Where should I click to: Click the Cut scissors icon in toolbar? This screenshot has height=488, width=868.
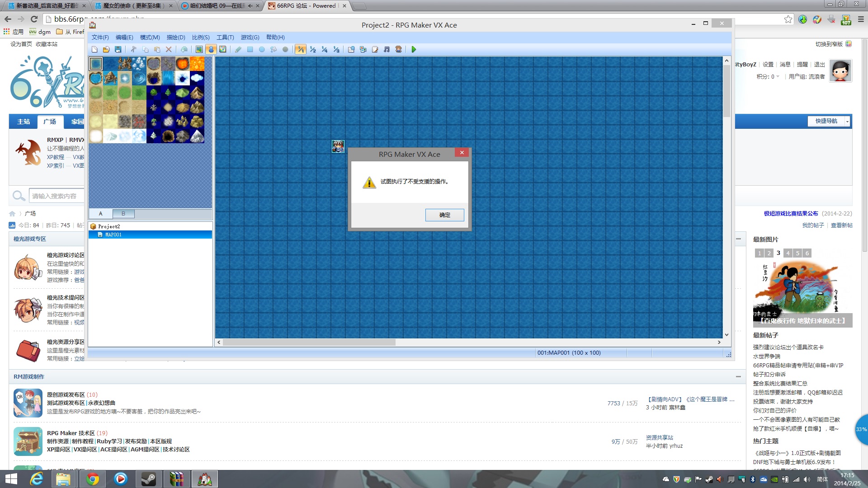pos(133,50)
